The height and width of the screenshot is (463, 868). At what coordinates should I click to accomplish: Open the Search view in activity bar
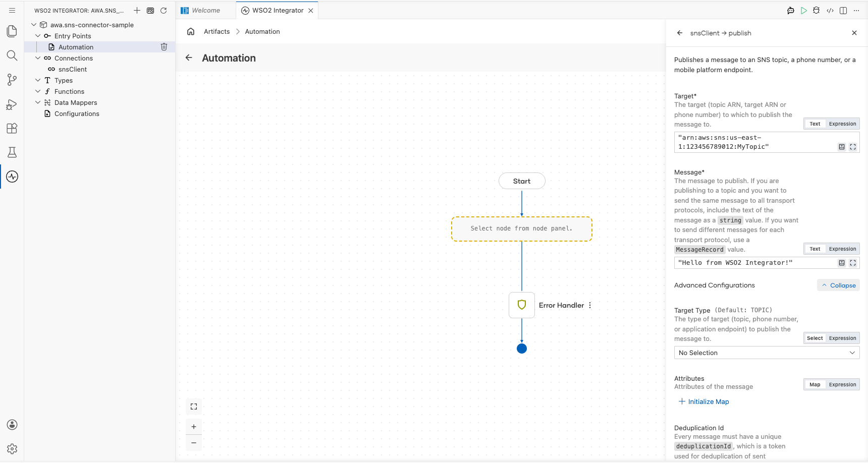click(x=12, y=55)
